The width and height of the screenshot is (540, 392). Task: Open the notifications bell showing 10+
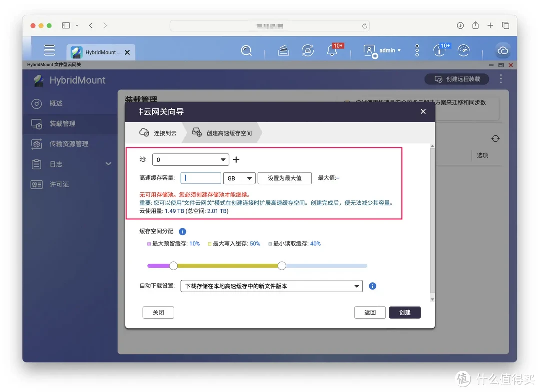tap(331, 50)
